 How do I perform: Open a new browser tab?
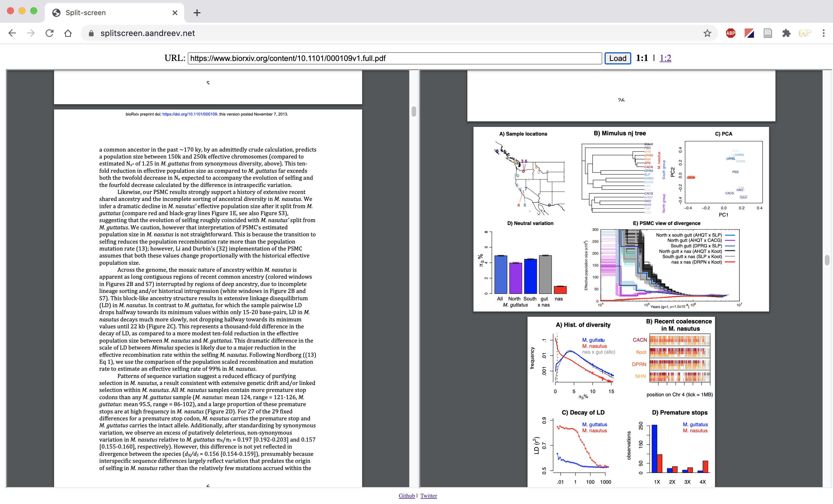[197, 13]
